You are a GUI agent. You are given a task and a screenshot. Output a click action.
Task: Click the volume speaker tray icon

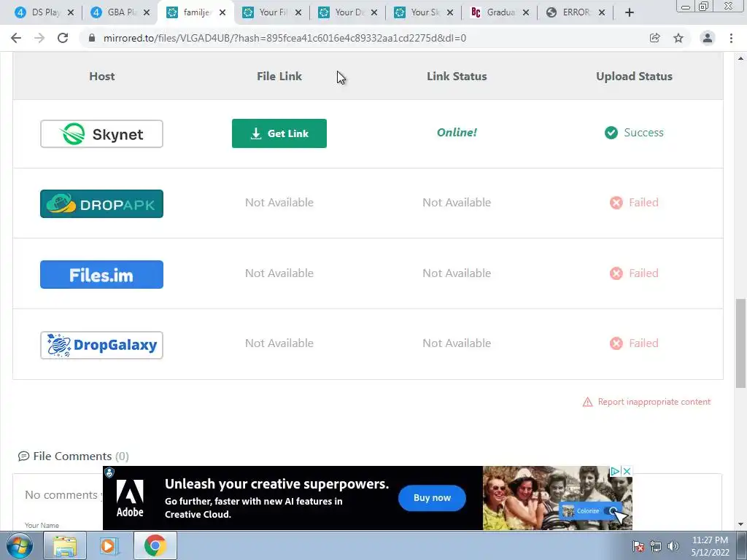[673, 546]
